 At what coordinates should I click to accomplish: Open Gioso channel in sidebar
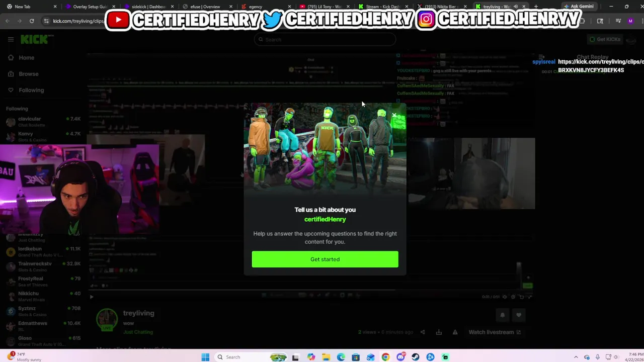pos(43,340)
